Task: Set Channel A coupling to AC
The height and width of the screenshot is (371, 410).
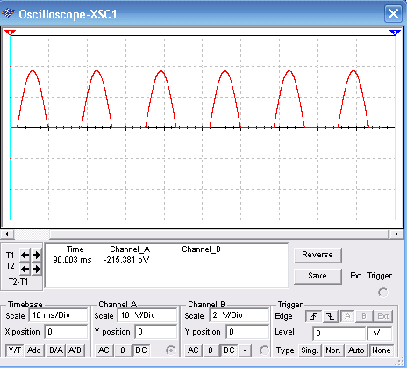Action: [x=104, y=350]
